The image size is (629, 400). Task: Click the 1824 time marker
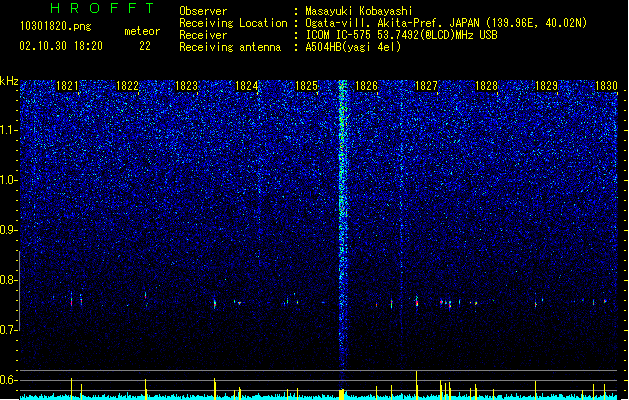pos(246,86)
